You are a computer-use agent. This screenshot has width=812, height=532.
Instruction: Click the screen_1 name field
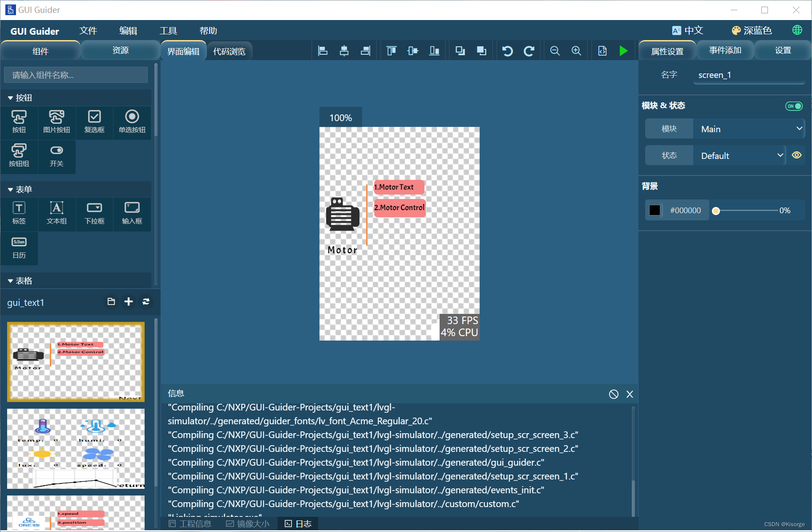click(x=749, y=75)
